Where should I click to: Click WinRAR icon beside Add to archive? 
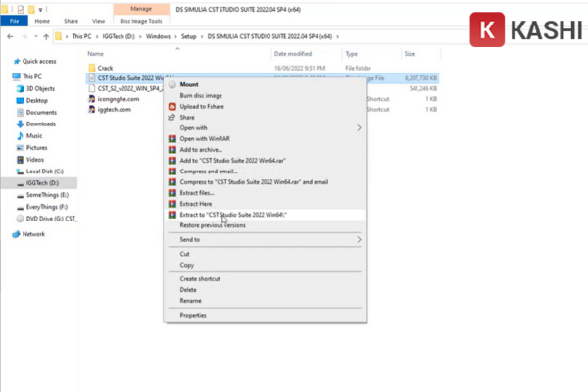point(172,150)
